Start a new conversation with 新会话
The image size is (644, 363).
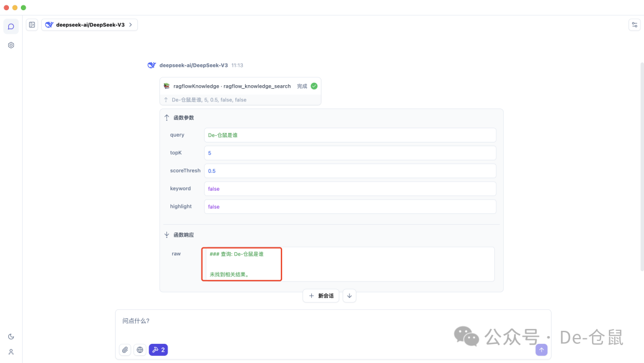tap(321, 296)
